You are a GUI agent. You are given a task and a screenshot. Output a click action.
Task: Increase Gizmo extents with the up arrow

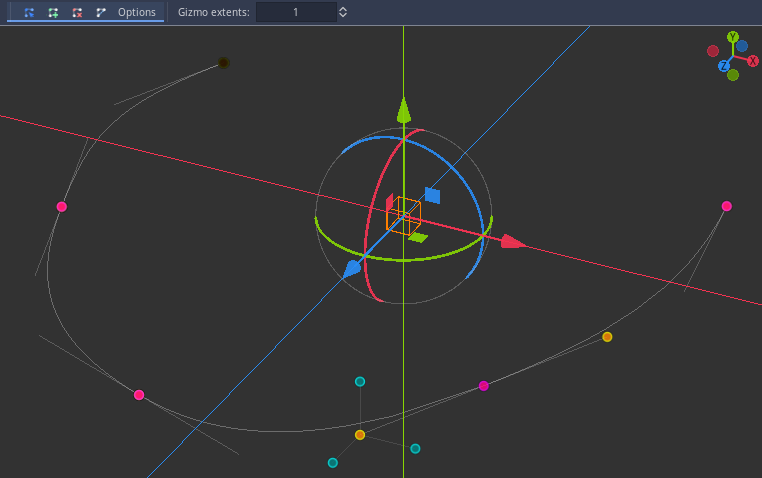pyautogui.click(x=343, y=9)
